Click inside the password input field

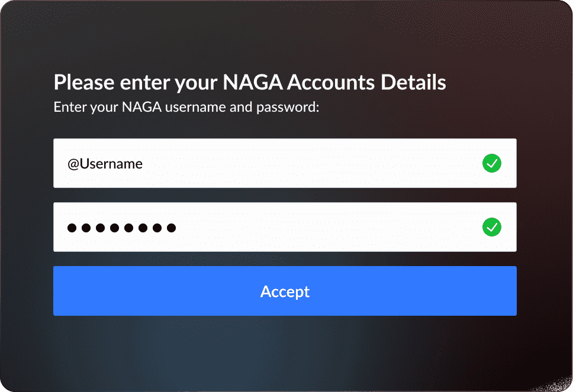coord(266,227)
